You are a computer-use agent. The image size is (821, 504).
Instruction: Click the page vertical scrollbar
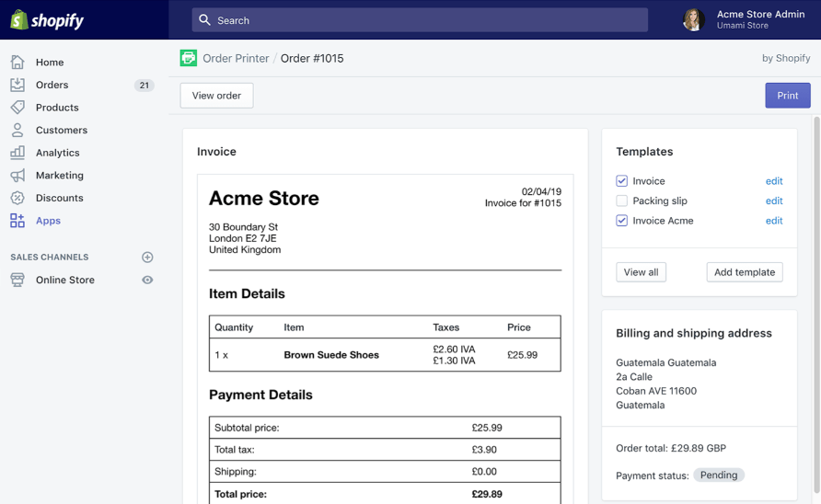coord(816,304)
